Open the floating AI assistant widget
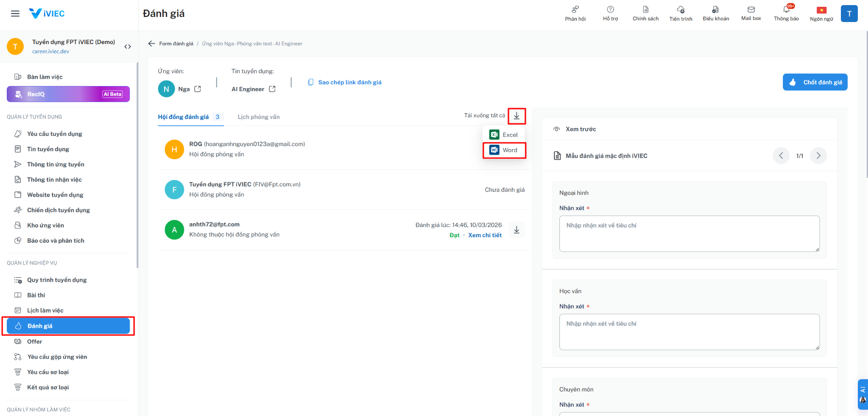 pos(862,394)
